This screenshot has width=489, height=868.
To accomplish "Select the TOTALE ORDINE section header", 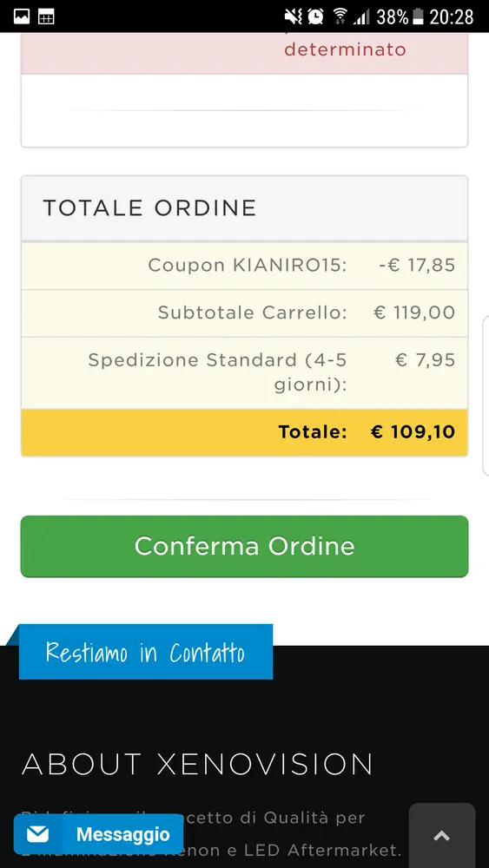I will pyautogui.click(x=244, y=208).
